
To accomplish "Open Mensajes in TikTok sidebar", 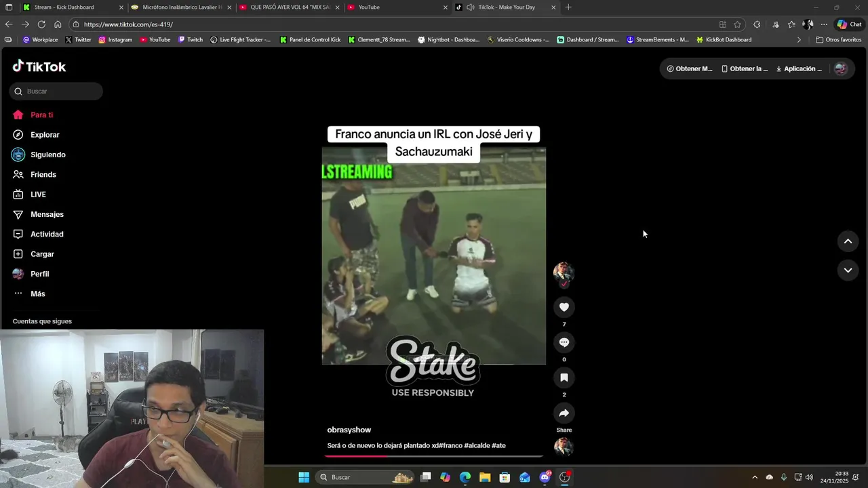I will click(x=38, y=214).
